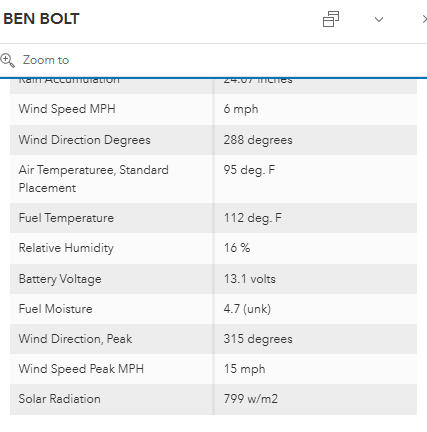Click the 288 degrees value

[258, 140]
